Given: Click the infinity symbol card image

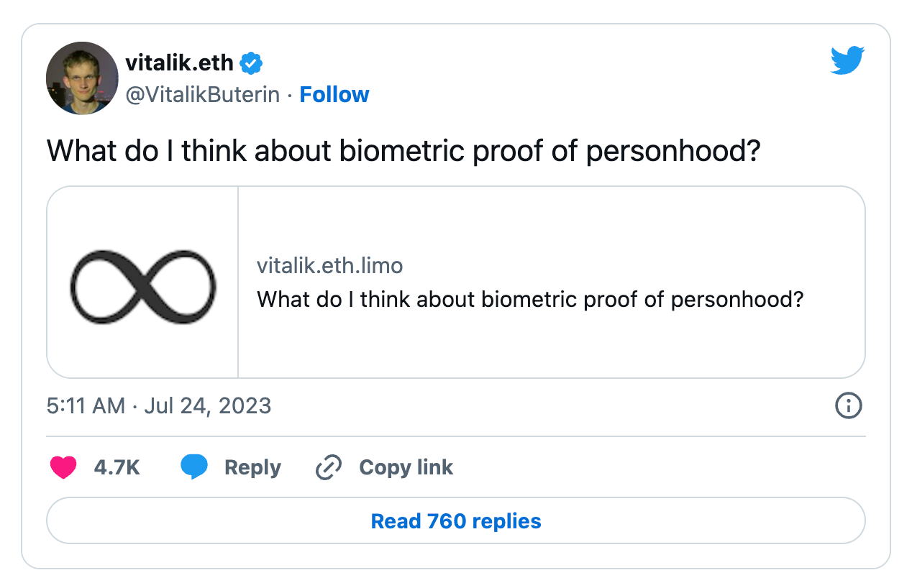Looking at the screenshot, I should pyautogui.click(x=143, y=285).
